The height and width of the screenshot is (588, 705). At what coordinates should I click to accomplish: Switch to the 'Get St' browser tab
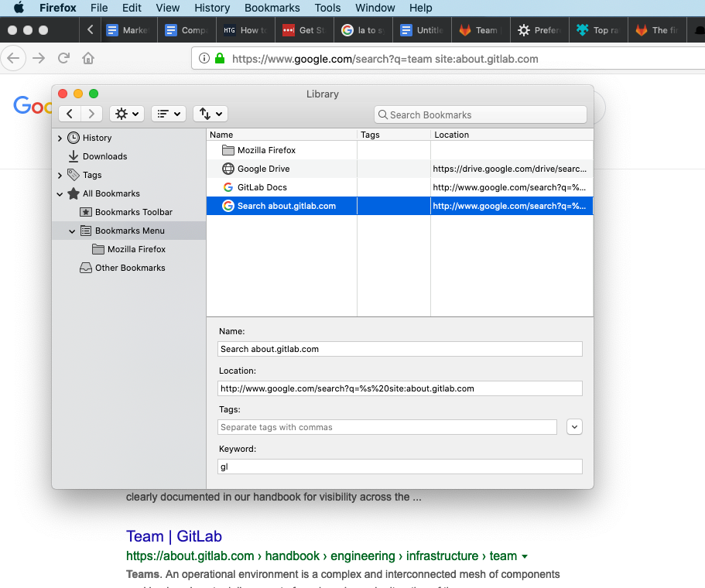pyautogui.click(x=304, y=30)
